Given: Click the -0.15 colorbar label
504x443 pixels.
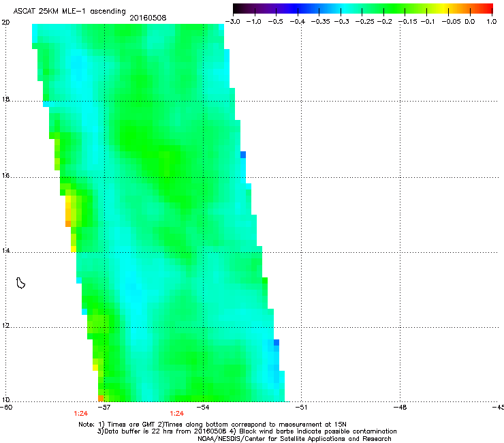Looking at the screenshot, I should point(407,22).
